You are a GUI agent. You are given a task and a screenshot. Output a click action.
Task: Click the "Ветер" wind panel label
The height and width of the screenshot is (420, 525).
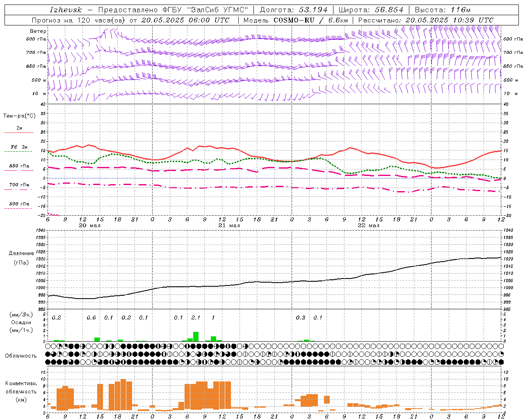[x=38, y=31]
